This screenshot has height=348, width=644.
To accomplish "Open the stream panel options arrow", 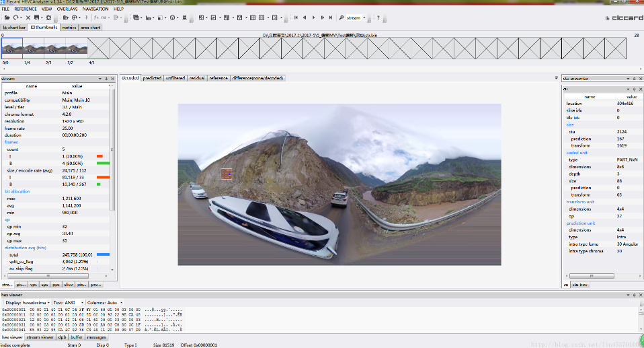I will 99,79.
